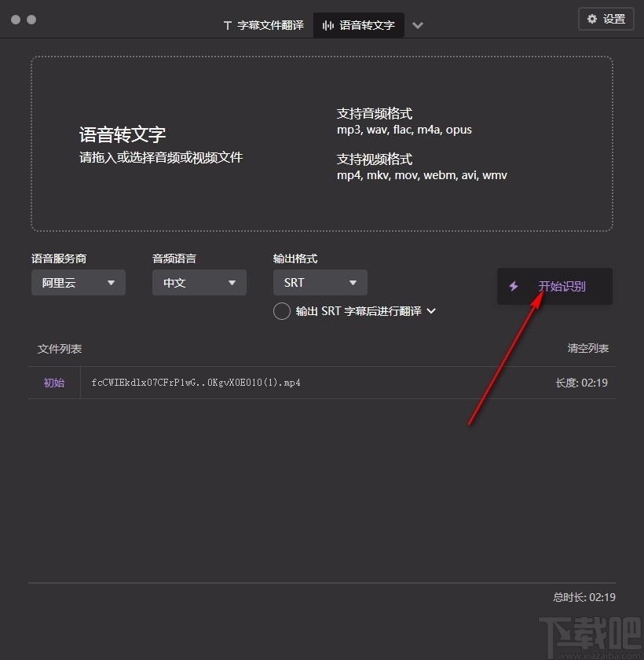The height and width of the screenshot is (660, 644).
Task: Open the 语音服务商 dropdown showing 阿里云
Action: tap(78, 282)
